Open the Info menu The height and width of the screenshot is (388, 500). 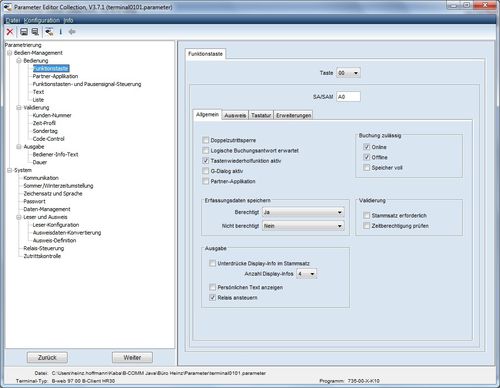pos(69,20)
